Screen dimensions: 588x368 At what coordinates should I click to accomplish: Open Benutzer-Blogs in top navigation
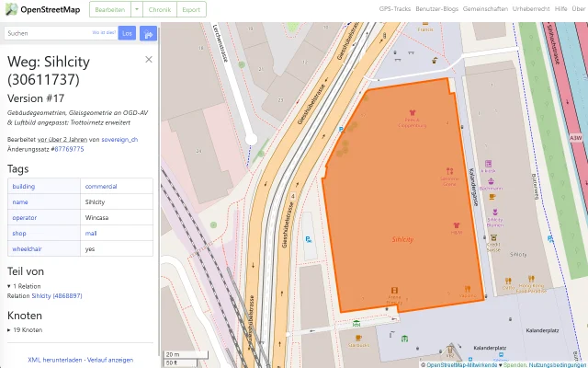(437, 8)
